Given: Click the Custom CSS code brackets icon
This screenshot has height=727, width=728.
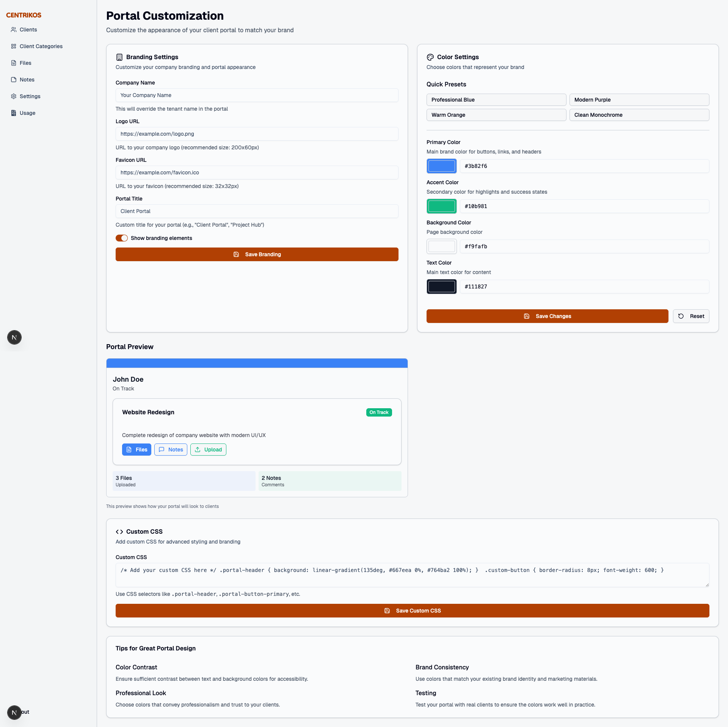Looking at the screenshot, I should (119, 532).
